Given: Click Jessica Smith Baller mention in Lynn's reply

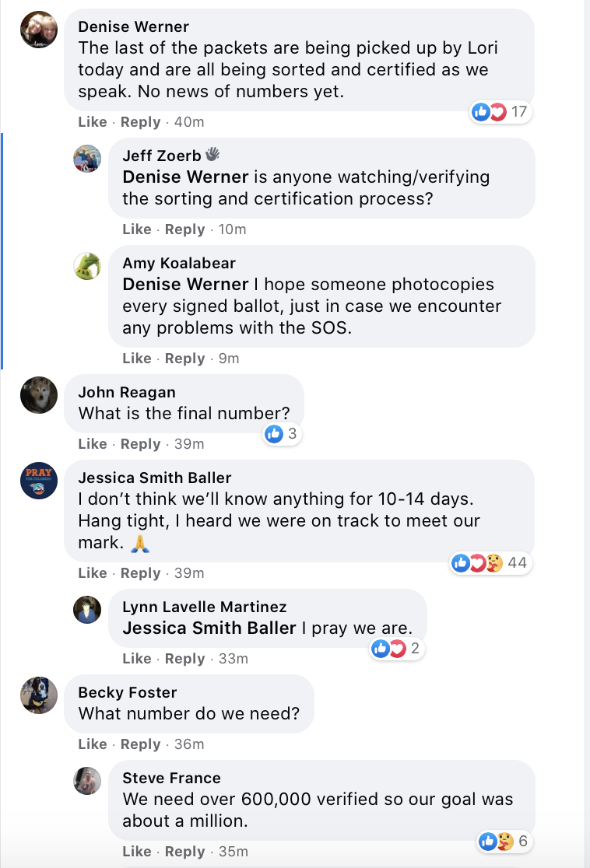Looking at the screenshot, I should 209,628.
